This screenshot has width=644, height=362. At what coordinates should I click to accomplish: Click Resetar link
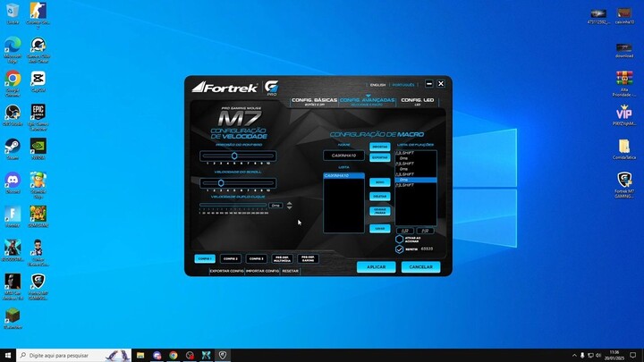coord(291,272)
